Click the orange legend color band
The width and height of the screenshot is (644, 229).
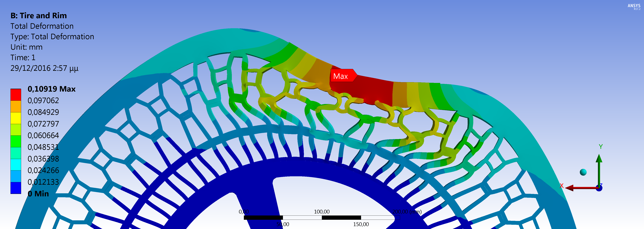tap(16, 106)
